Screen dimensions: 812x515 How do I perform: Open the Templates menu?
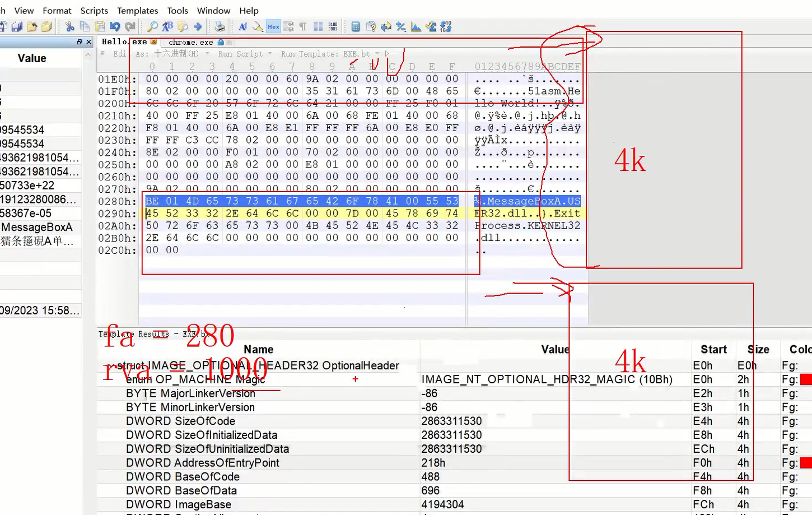tap(137, 11)
